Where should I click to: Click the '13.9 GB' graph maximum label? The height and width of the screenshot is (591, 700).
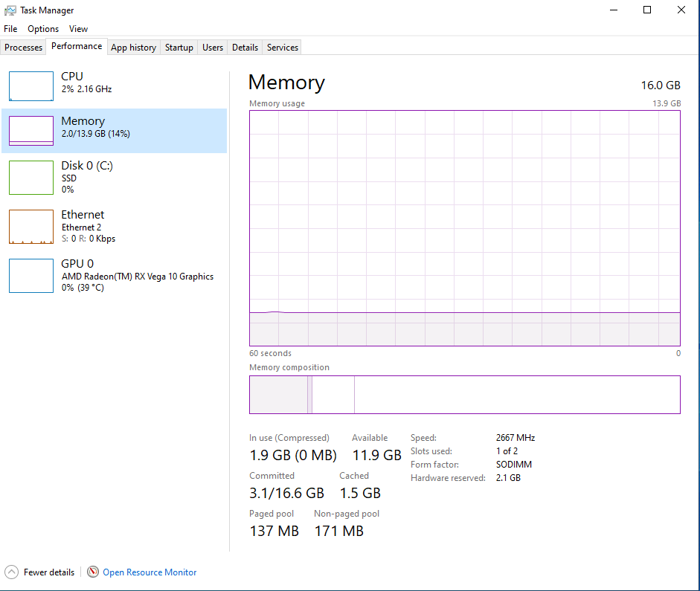point(667,103)
